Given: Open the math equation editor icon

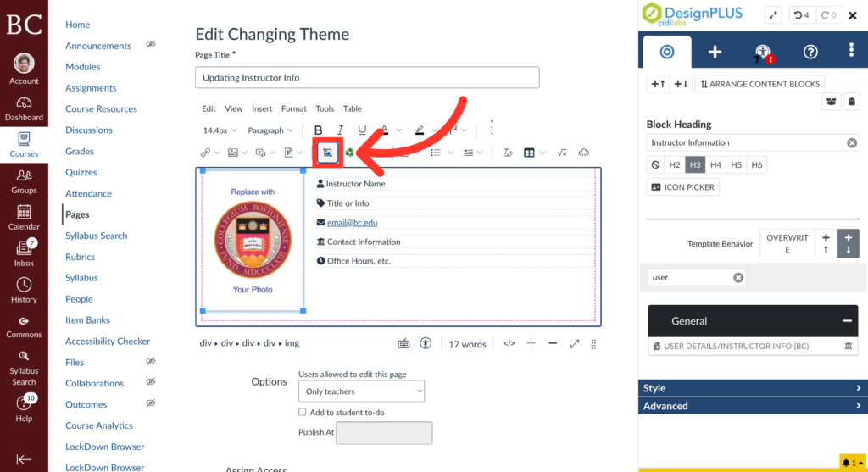Looking at the screenshot, I should coord(562,153).
